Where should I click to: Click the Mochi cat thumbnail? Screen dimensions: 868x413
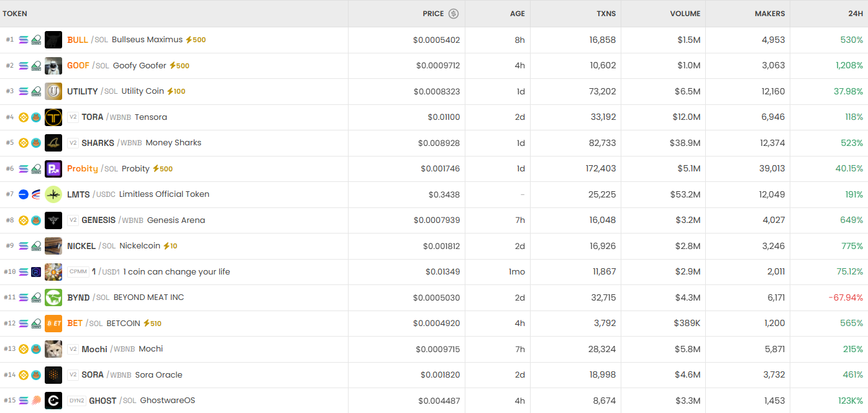(53, 349)
